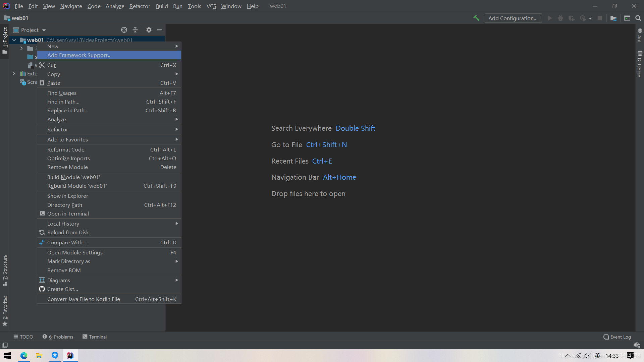The image size is (644, 362).
Task: Open the Add Configuration dropdown
Action: tap(513, 18)
